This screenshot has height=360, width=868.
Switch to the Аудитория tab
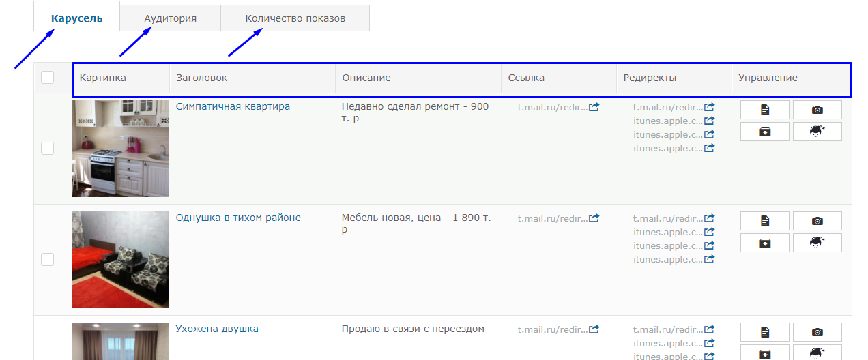pos(171,18)
